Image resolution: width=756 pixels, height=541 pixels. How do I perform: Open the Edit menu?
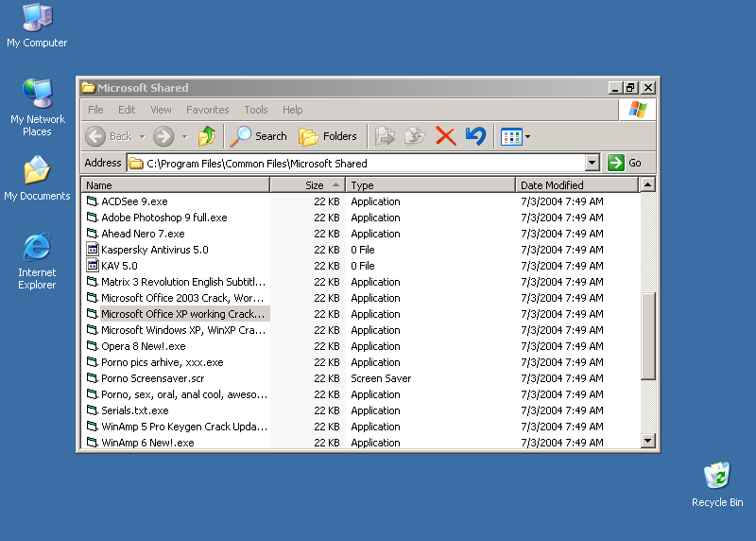point(127,110)
